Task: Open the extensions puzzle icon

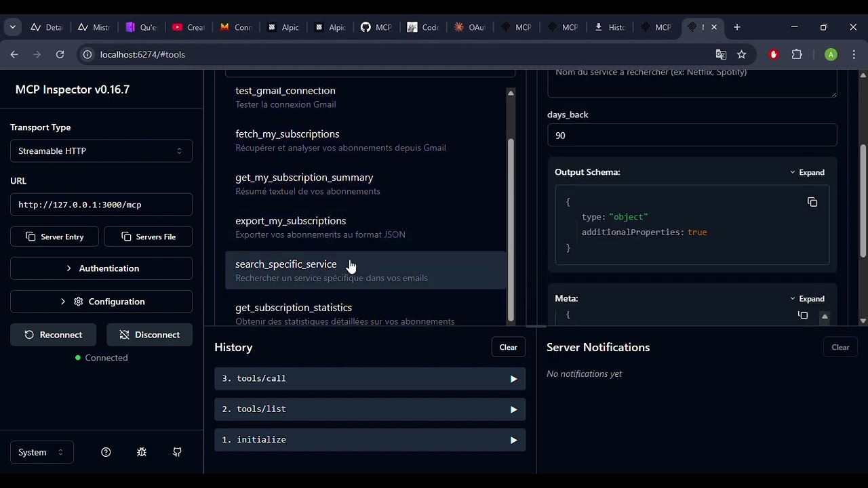Action: [x=797, y=54]
